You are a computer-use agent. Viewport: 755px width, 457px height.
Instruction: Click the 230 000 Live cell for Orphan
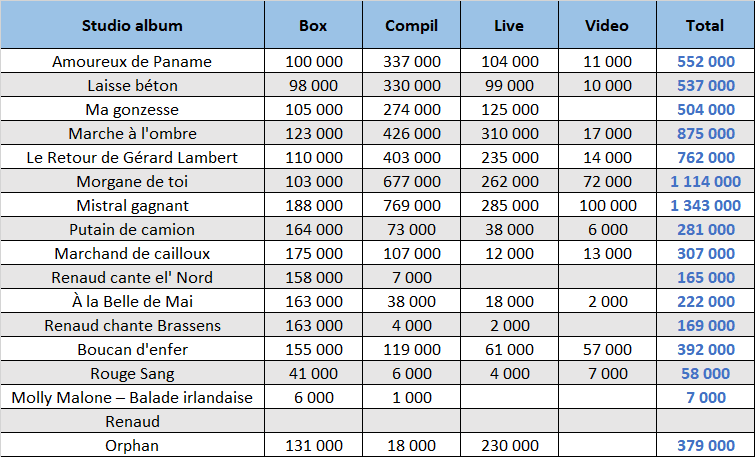pyautogui.click(x=509, y=445)
